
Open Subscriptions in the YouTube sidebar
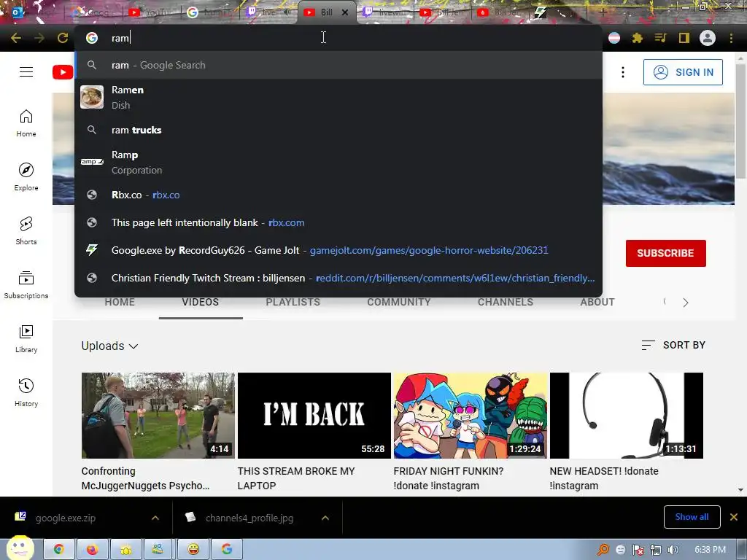click(x=26, y=285)
